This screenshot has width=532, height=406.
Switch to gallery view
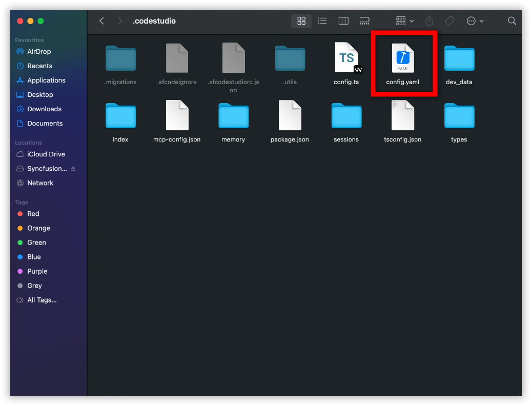(x=364, y=21)
